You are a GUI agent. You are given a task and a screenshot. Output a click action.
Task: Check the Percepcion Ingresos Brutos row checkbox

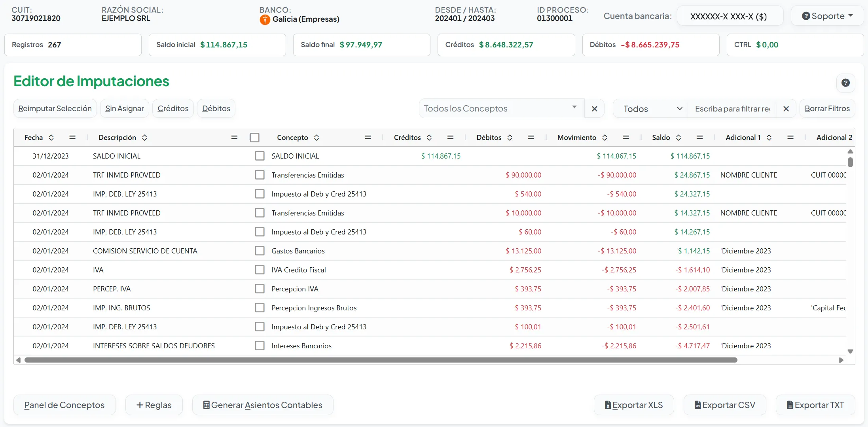(260, 308)
